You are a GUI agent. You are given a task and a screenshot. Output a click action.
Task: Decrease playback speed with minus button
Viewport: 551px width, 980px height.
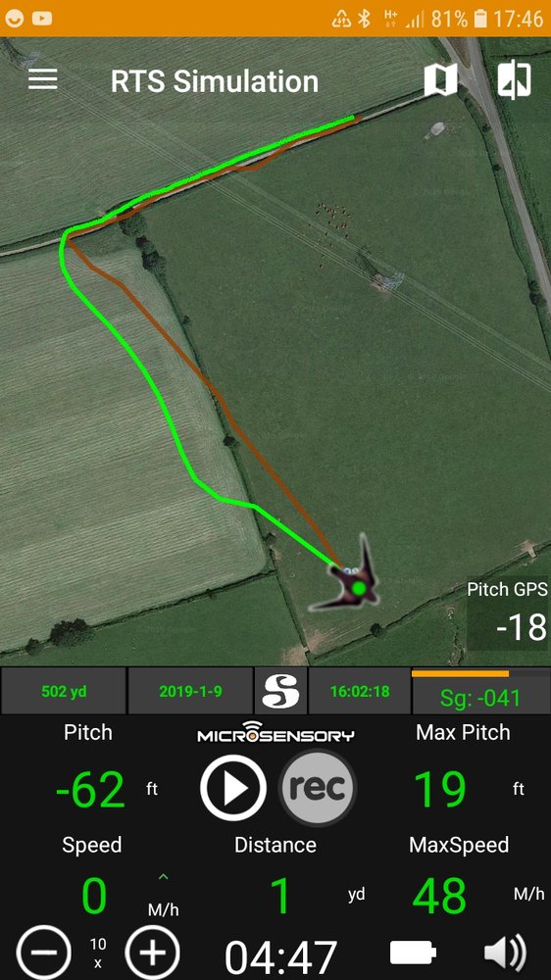(44, 954)
